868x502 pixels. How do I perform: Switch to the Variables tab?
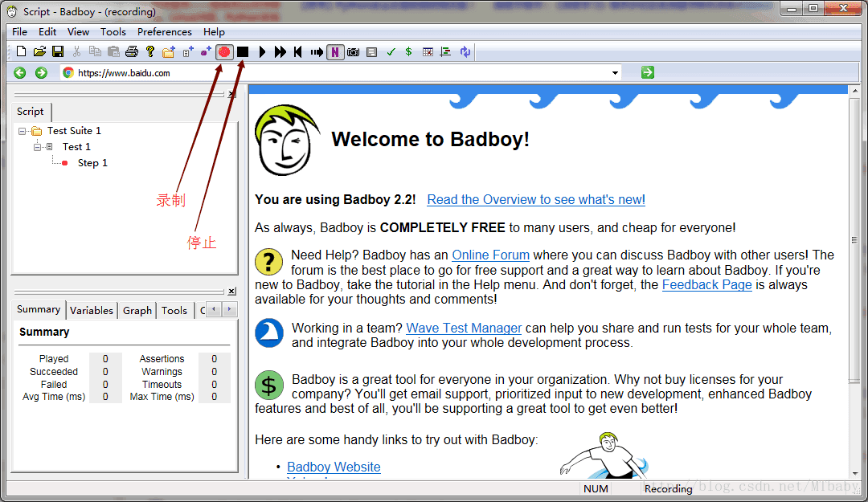(92, 311)
